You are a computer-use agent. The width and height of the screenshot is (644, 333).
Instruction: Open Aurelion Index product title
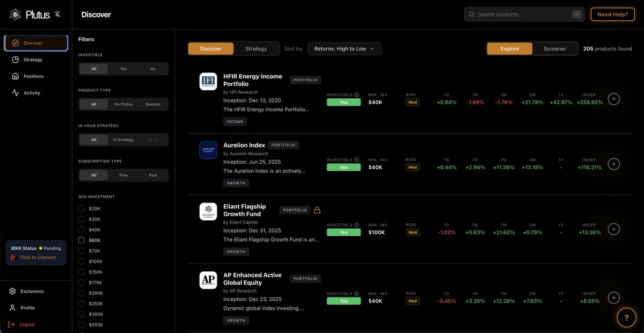coord(244,145)
